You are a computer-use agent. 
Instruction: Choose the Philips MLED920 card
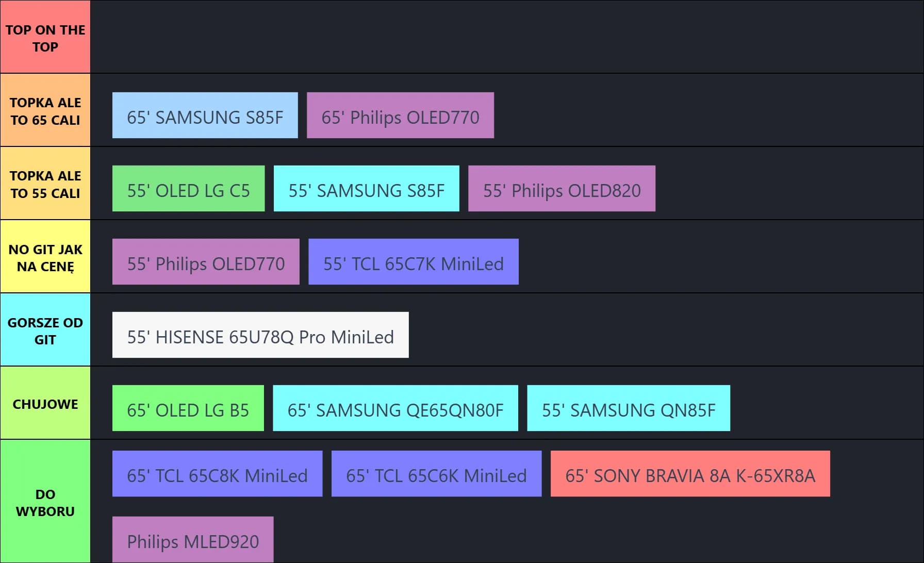click(x=193, y=539)
